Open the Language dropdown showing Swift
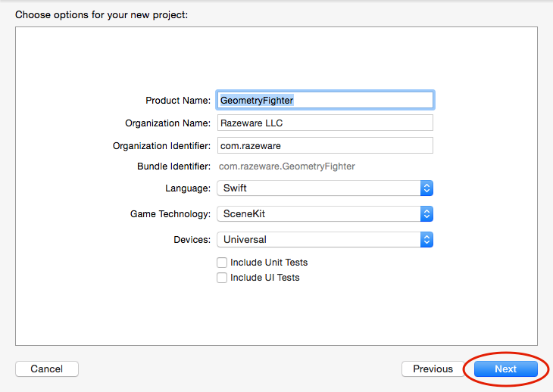This screenshot has height=392, width=553. coord(318,188)
